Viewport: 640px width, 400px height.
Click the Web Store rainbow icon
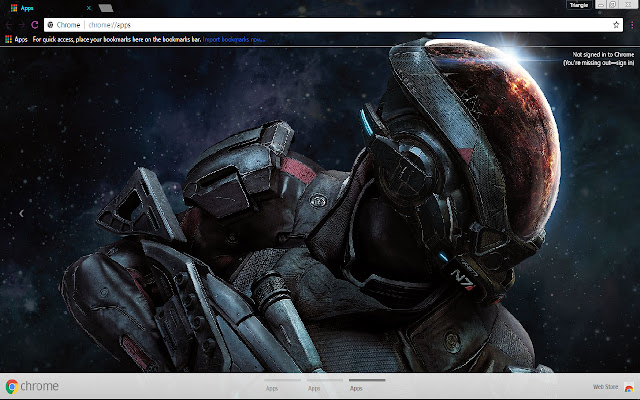click(629, 387)
